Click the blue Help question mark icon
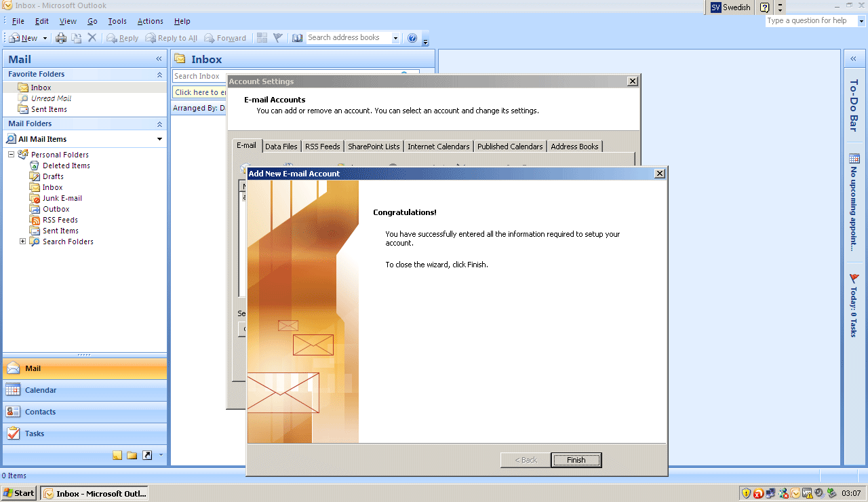 pos(412,38)
